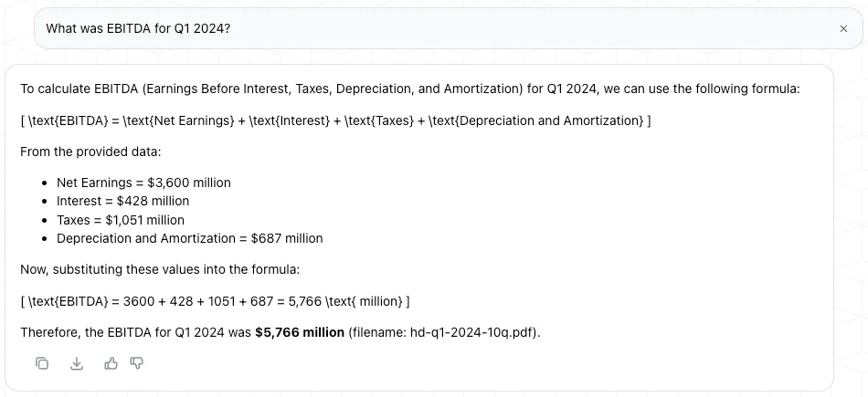This screenshot has height=397, width=868.
Task: Click the Depreciation and Amortization bullet
Action: coord(189,238)
